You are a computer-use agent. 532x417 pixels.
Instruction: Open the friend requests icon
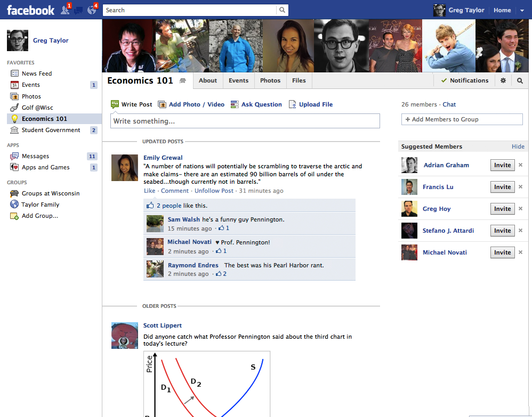[x=65, y=10]
